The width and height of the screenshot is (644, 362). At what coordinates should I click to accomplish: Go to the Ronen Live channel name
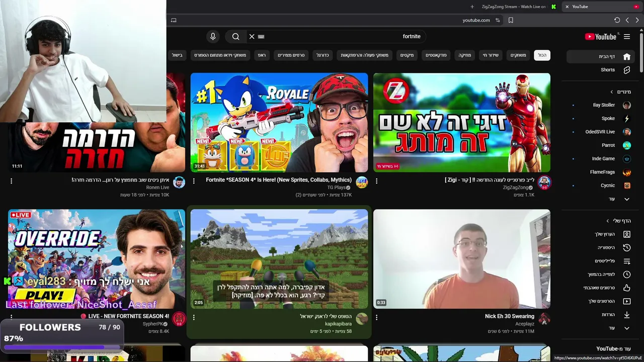(x=157, y=188)
